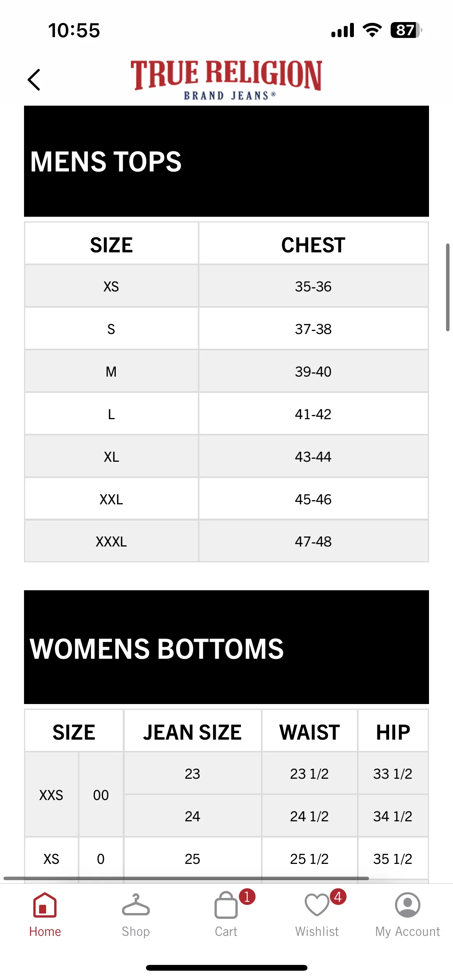Open the Wishlist heart icon
Image resolution: width=453 pixels, height=980 pixels.
click(317, 905)
